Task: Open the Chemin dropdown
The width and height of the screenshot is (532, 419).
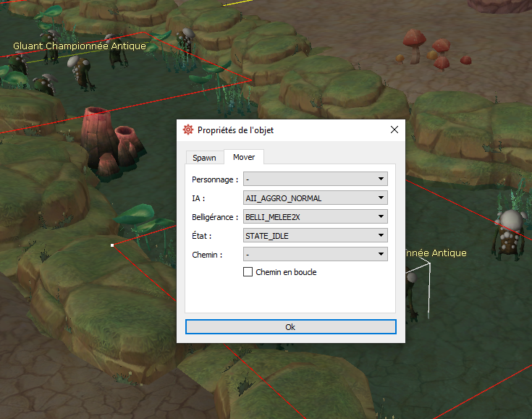Action: 315,254
